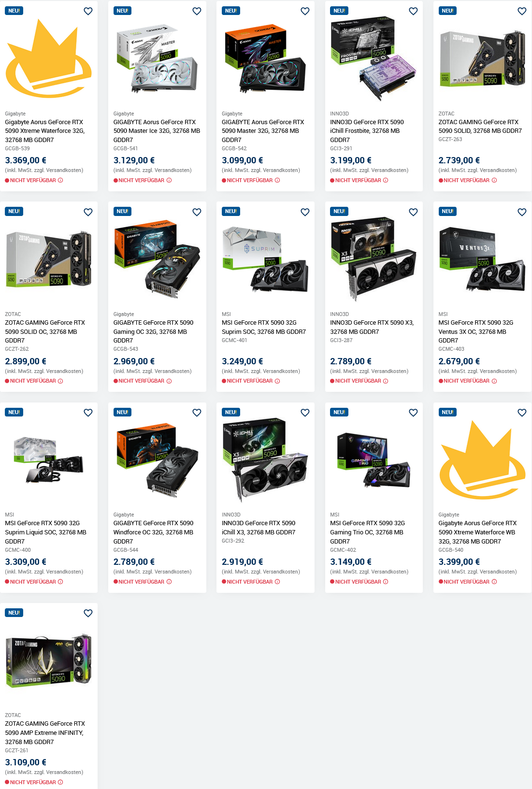This screenshot has width=532, height=789.
Task: Click the crown placeholder image on GCGB-540
Action: [482, 459]
